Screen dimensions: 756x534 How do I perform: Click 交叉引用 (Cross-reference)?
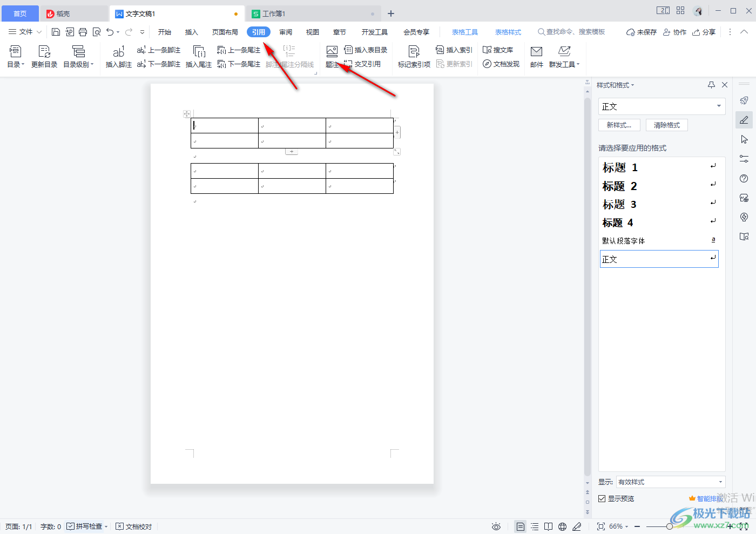362,64
